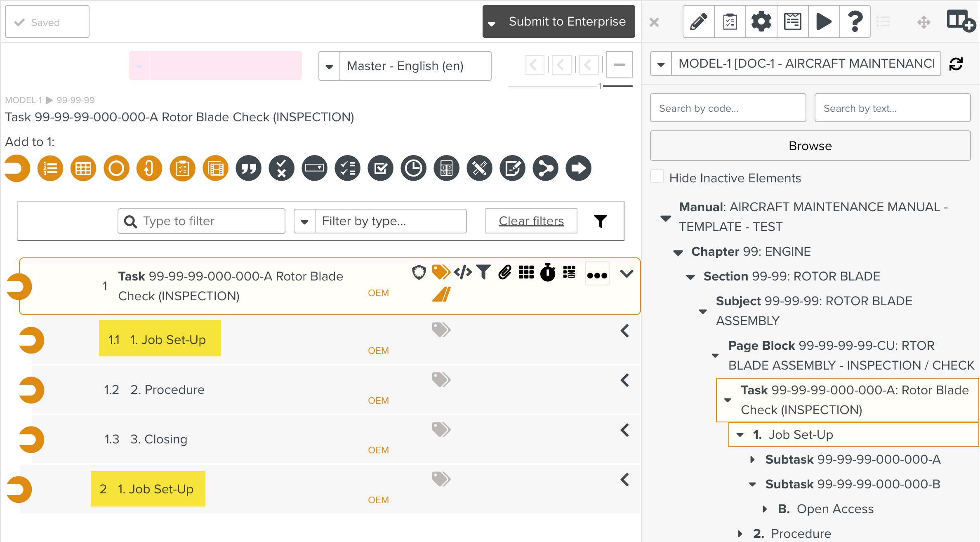
Task: Open the question mark help icon
Action: pos(855,21)
